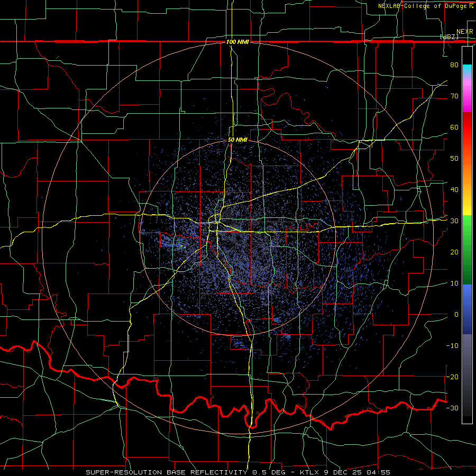Click the -20 value on the dBZ scale
The width and height of the screenshot is (476, 476).
coord(452,377)
